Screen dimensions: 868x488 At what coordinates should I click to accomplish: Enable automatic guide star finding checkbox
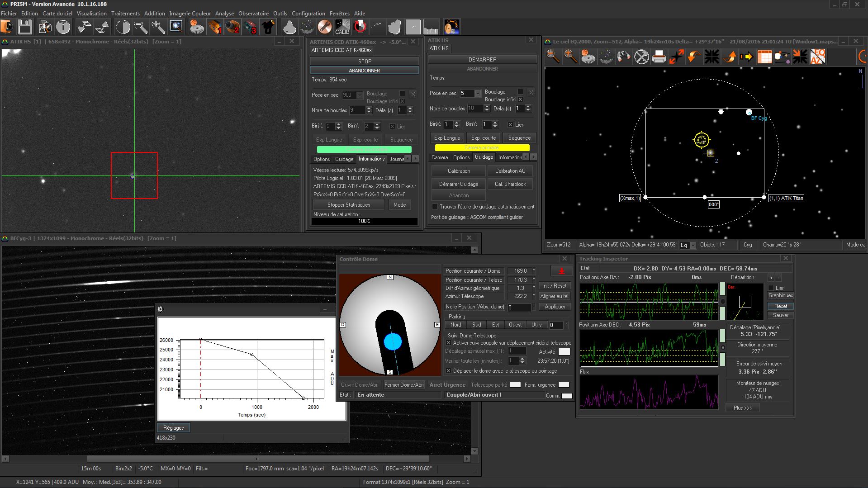click(x=435, y=207)
